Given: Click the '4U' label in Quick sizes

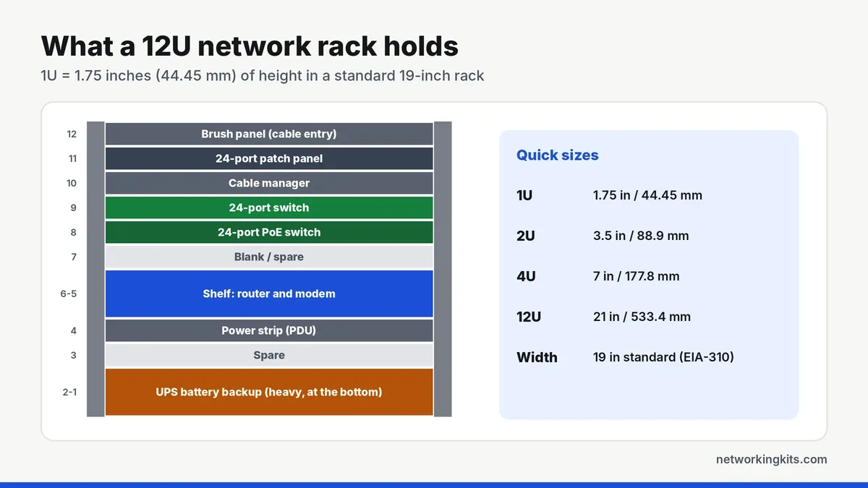Looking at the screenshot, I should (526, 276).
